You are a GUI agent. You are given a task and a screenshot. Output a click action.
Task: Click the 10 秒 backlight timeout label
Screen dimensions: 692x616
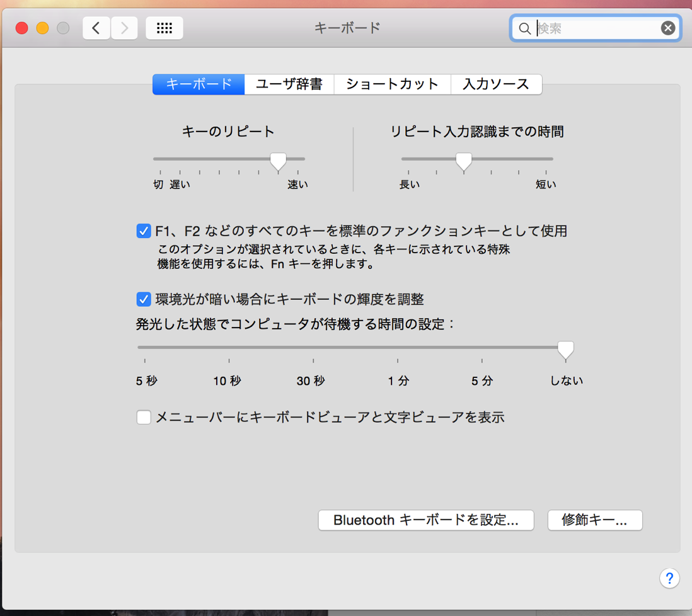[228, 380]
